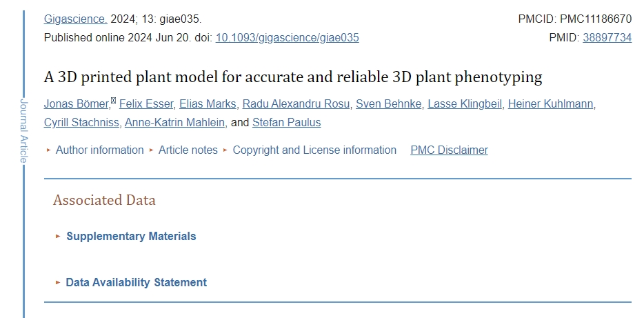Open the PMC Disclaimer link

(449, 150)
